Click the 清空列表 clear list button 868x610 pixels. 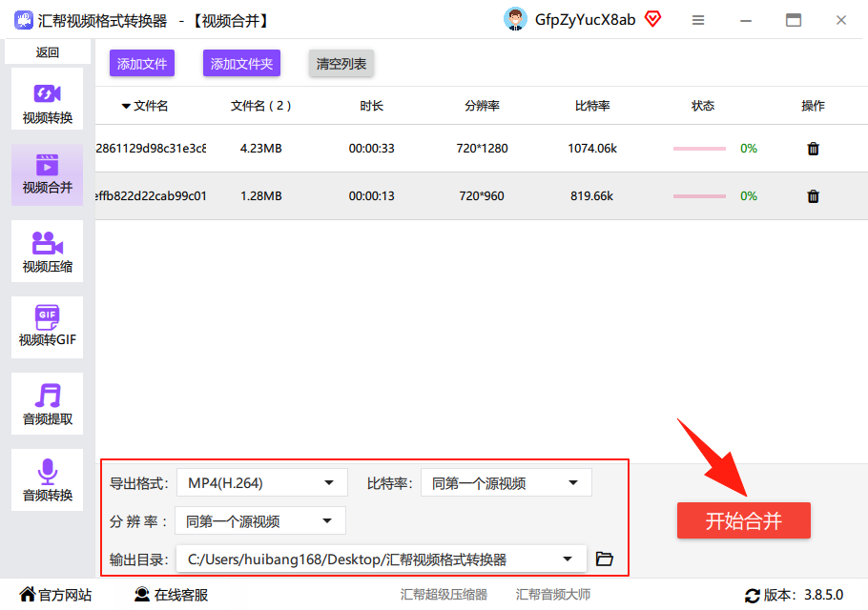(341, 64)
